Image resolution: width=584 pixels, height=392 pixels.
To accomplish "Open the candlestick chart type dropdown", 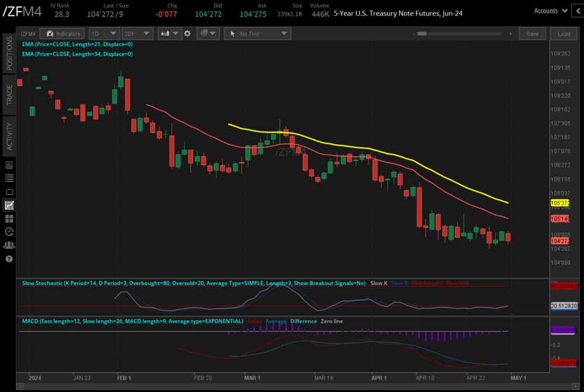I will pos(169,33).
